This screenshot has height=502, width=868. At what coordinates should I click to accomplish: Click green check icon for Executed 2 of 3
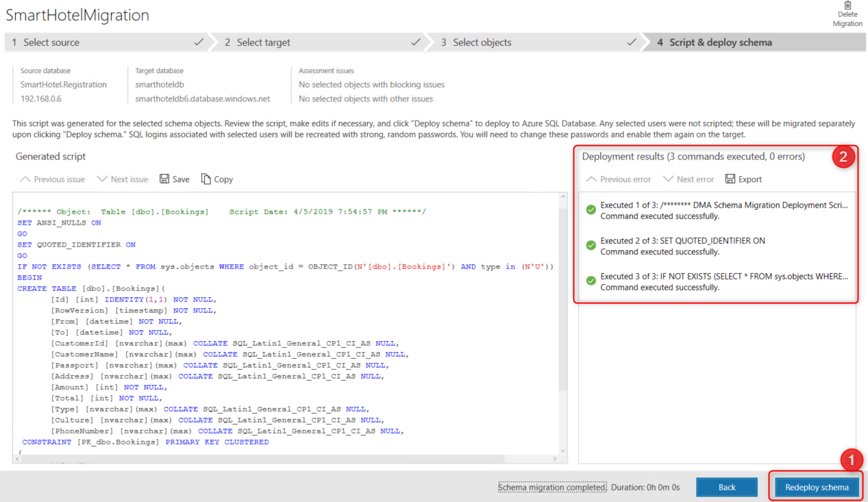(591, 245)
